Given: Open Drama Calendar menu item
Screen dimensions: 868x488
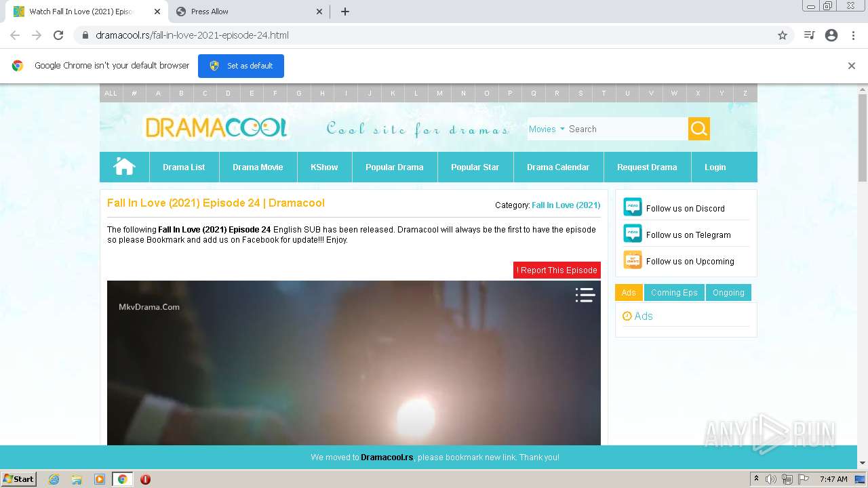Looking at the screenshot, I should coord(558,167).
